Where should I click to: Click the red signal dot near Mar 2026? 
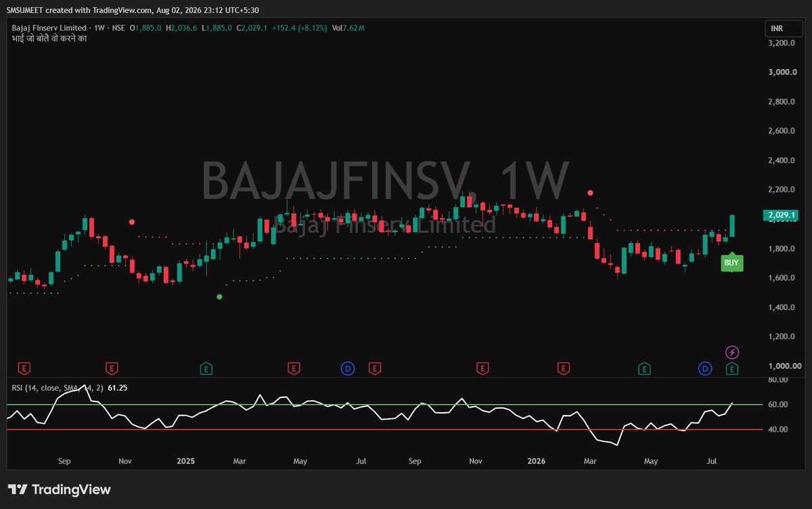[x=591, y=193]
